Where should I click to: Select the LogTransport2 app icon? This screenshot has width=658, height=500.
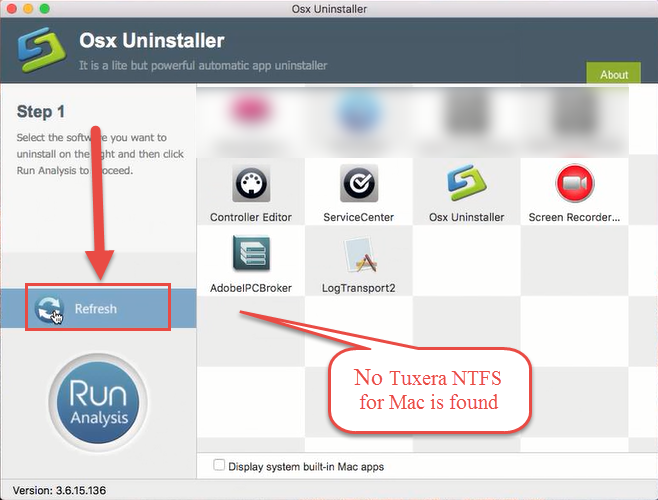(358, 254)
